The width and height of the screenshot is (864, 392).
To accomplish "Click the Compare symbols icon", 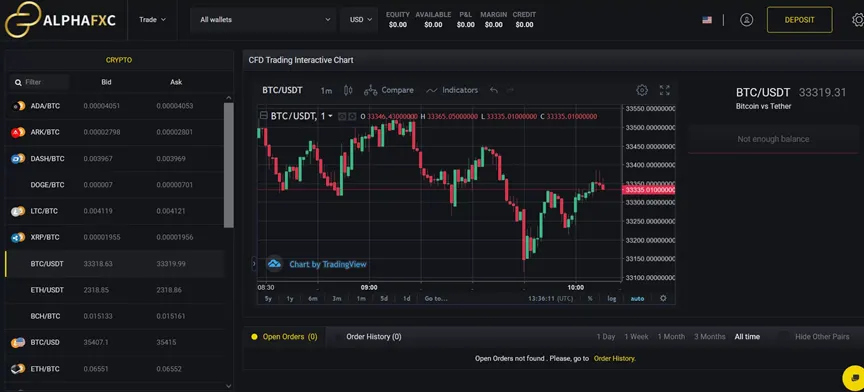I will click(371, 90).
